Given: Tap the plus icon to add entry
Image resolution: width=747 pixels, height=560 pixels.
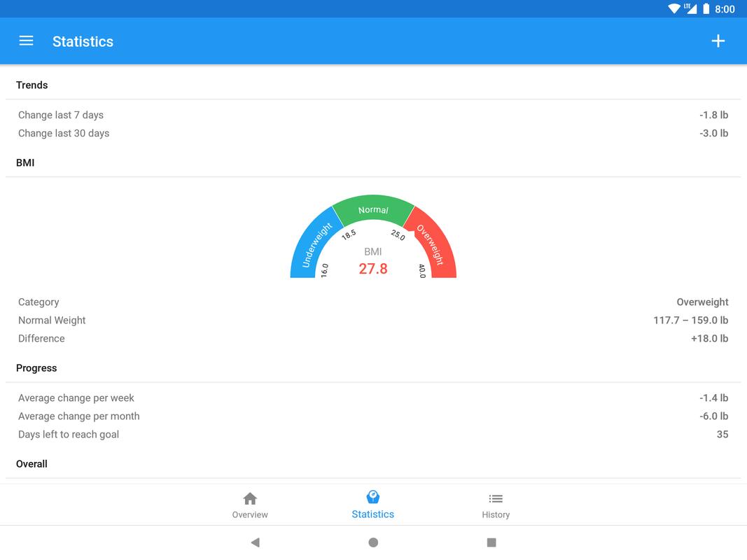Looking at the screenshot, I should [718, 41].
